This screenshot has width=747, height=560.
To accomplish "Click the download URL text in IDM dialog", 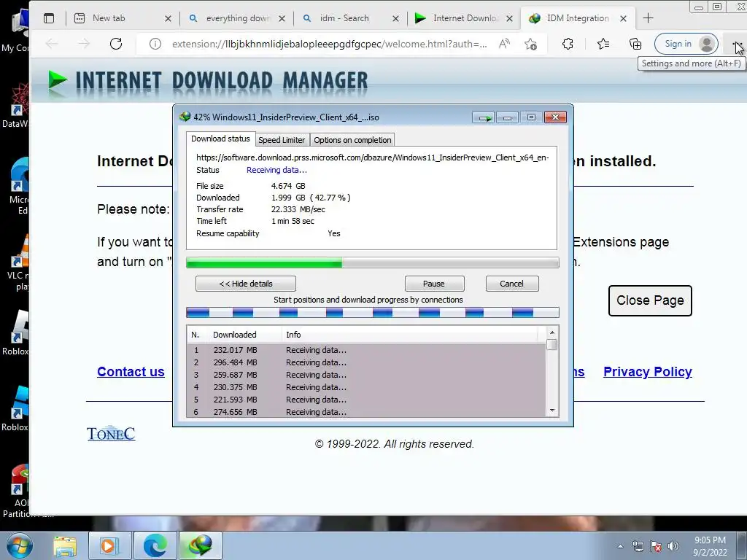I will point(373,157).
